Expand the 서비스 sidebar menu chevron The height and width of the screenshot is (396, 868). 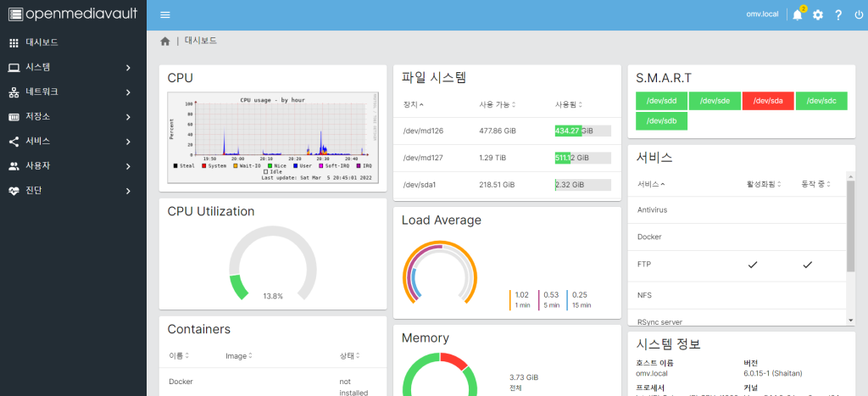click(128, 142)
